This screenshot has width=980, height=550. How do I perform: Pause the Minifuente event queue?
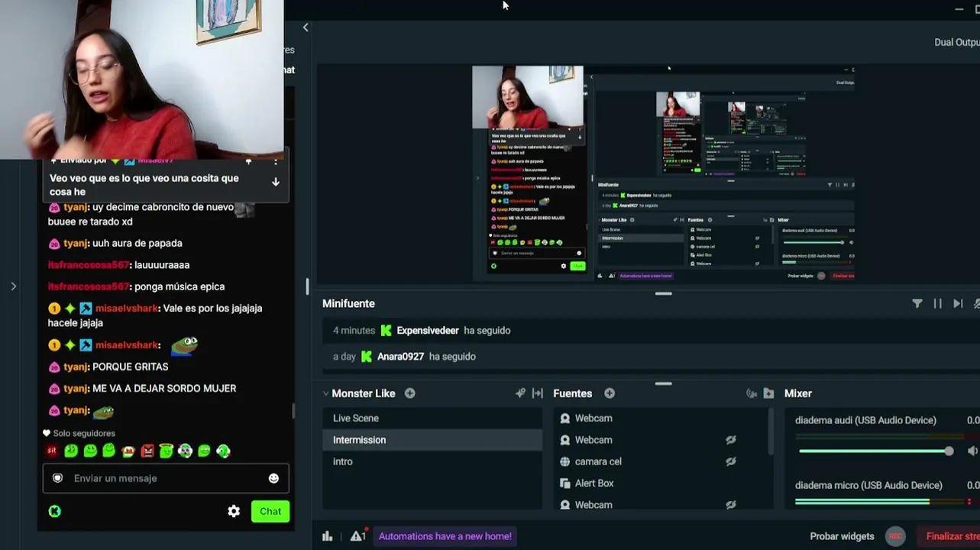point(938,303)
